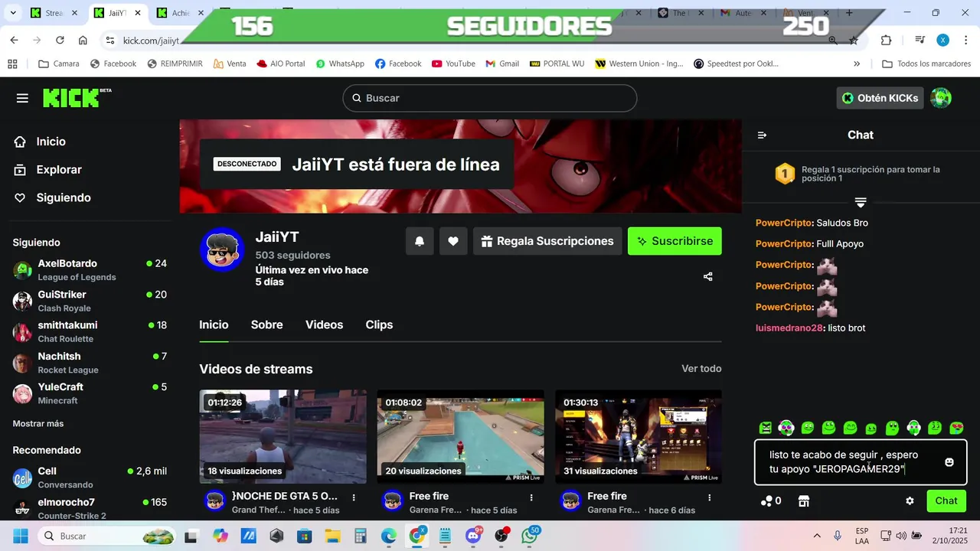Send the message with the Chat button
The width and height of the screenshot is (980, 551).
click(946, 501)
